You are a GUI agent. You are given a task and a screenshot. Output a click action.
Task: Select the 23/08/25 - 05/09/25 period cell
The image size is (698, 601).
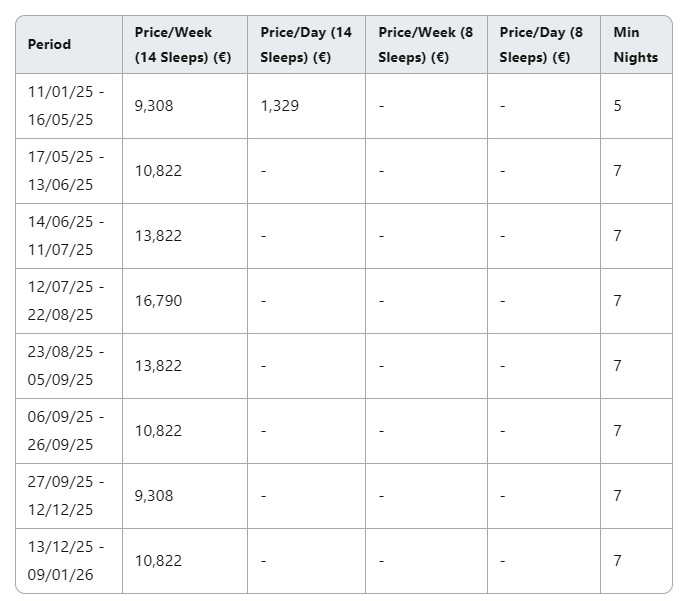(69, 366)
